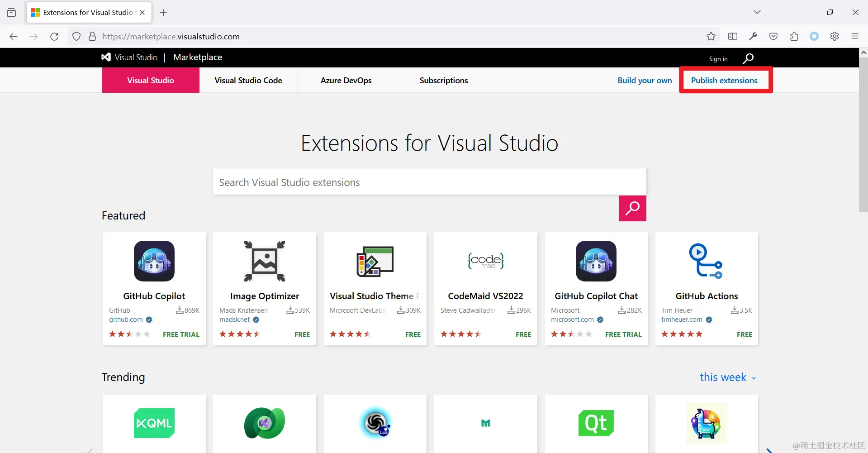Open the recent browsing tab-view icon

click(x=11, y=13)
